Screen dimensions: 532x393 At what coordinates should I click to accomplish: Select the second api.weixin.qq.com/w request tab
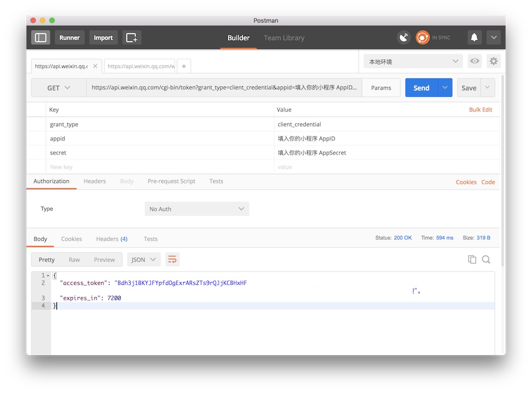pos(140,66)
